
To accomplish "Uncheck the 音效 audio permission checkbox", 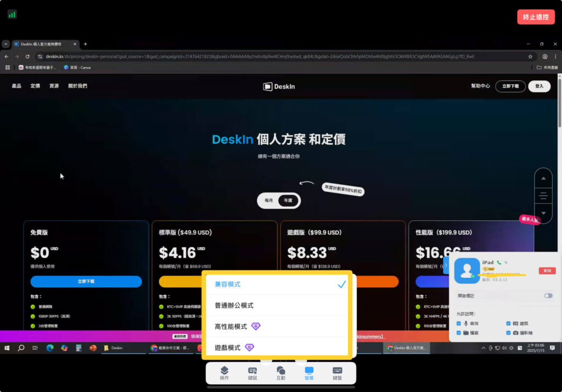I will [x=459, y=323].
